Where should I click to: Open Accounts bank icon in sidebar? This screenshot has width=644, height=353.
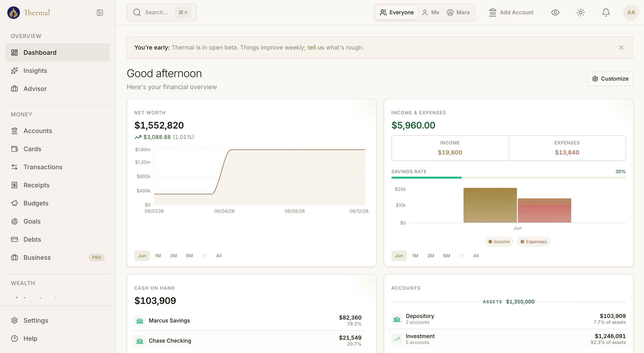tap(14, 131)
